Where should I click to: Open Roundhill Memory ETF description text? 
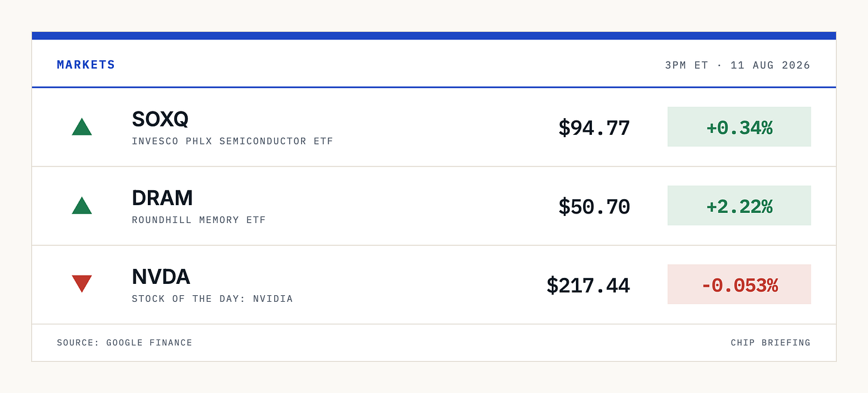click(199, 220)
